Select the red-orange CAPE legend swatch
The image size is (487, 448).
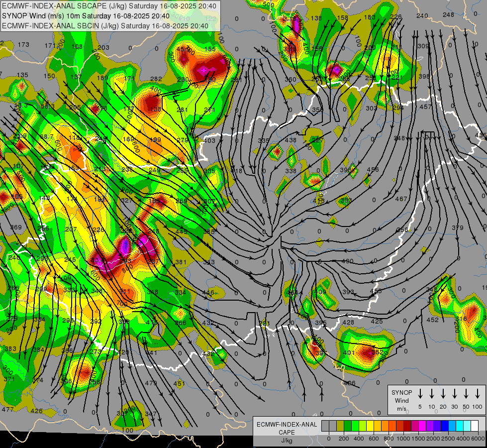pyautogui.click(x=392, y=426)
